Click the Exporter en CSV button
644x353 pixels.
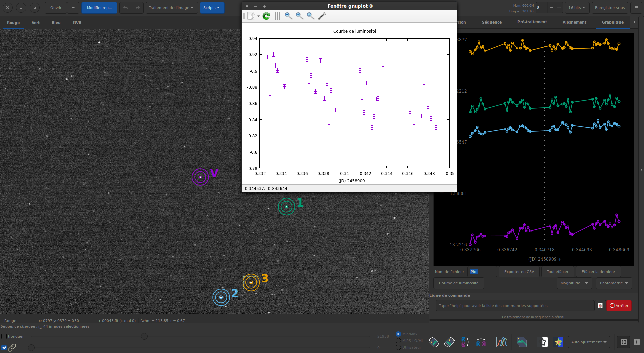coord(519,272)
